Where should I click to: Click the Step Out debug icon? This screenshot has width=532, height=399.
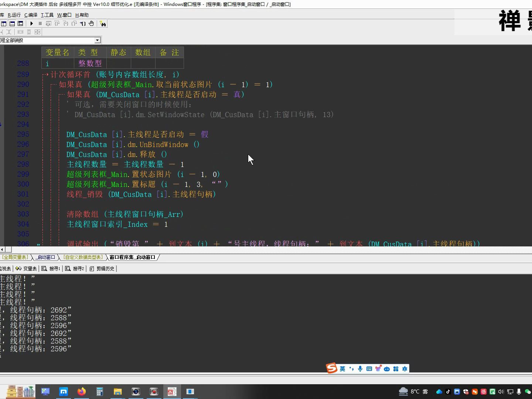tap(74, 23)
